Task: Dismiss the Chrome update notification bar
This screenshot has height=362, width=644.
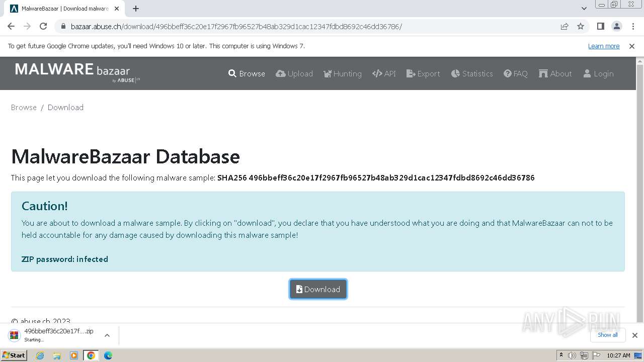Action: [632, 46]
